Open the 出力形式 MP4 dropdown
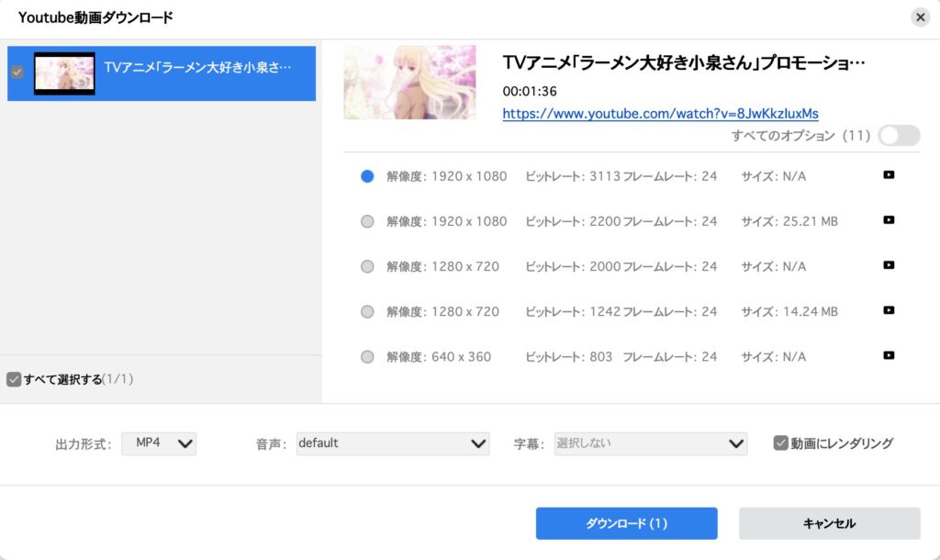The height and width of the screenshot is (560, 940). 159,443
